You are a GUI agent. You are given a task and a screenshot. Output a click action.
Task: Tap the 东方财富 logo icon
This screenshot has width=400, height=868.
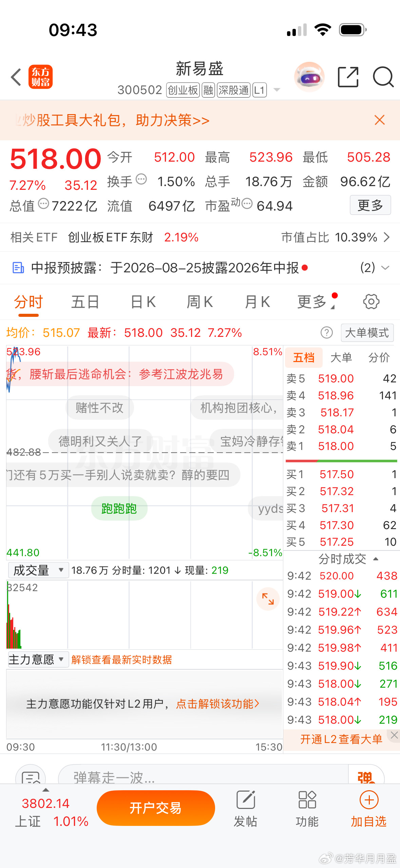40,77
